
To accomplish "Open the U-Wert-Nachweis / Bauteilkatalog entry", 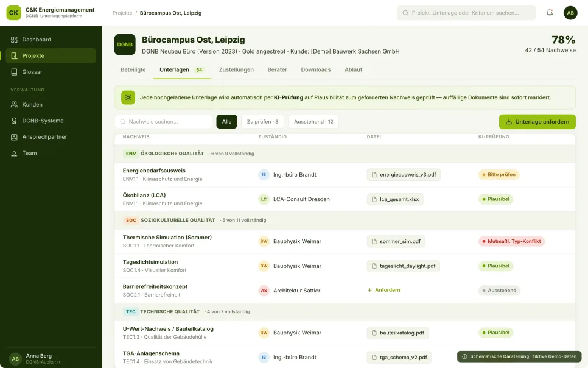I will coord(168,329).
